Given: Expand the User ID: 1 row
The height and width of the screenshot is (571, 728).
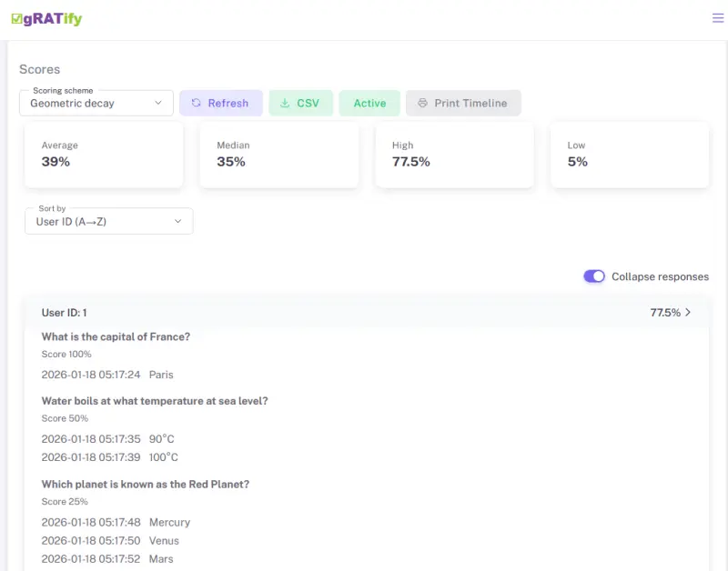Looking at the screenshot, I should [x=364, y=313].
